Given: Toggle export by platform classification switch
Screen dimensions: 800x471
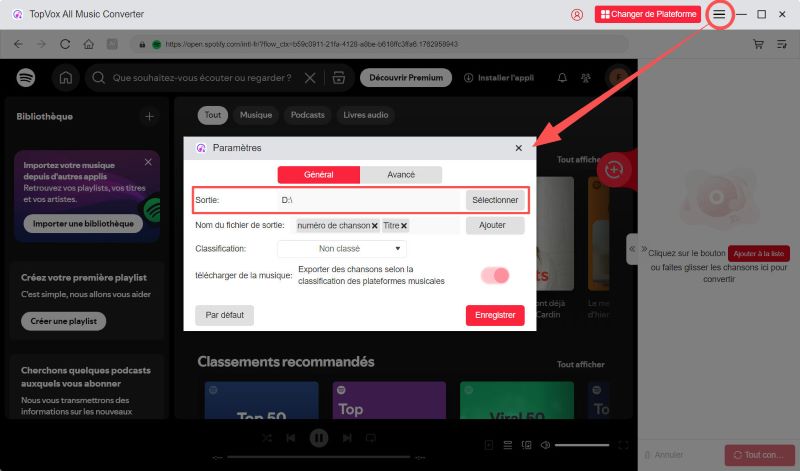Looking at the screenshot, I should (495, 275).
